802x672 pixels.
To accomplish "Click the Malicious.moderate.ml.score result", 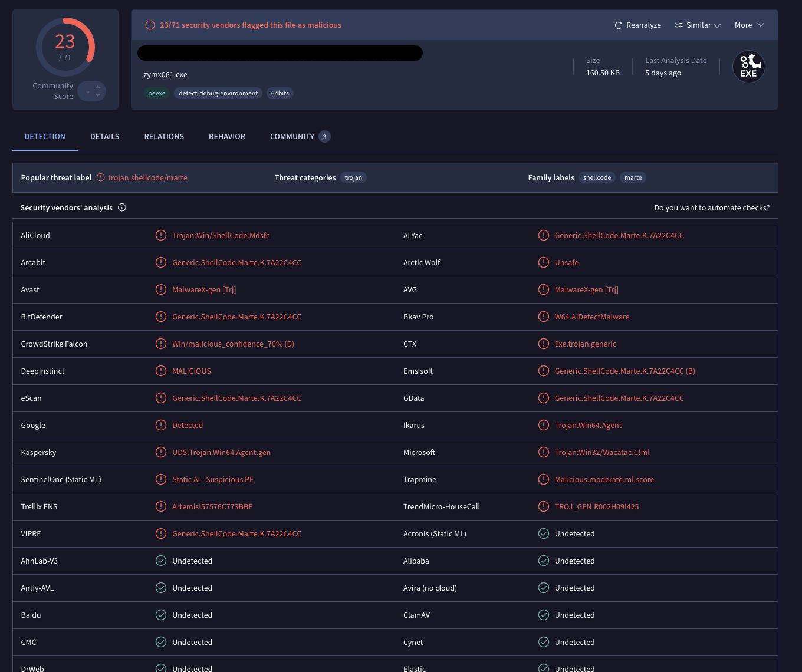I will pos(604,479).
